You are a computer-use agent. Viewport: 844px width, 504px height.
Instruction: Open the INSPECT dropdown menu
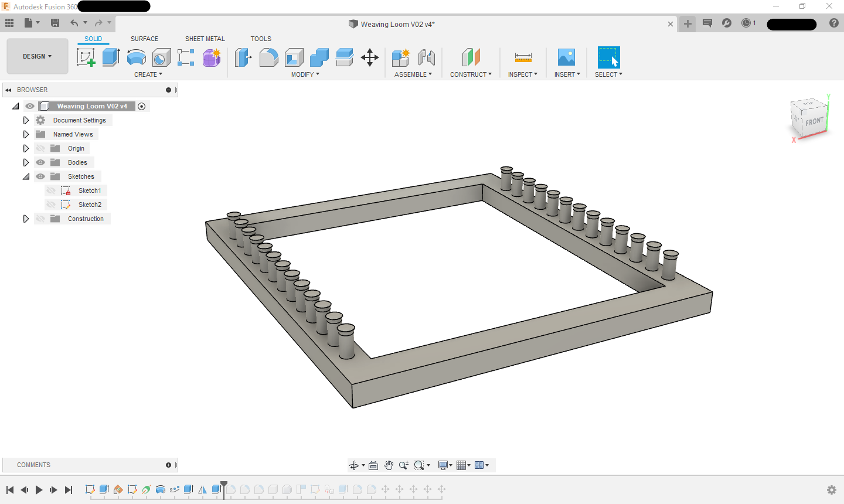(523, 74)
